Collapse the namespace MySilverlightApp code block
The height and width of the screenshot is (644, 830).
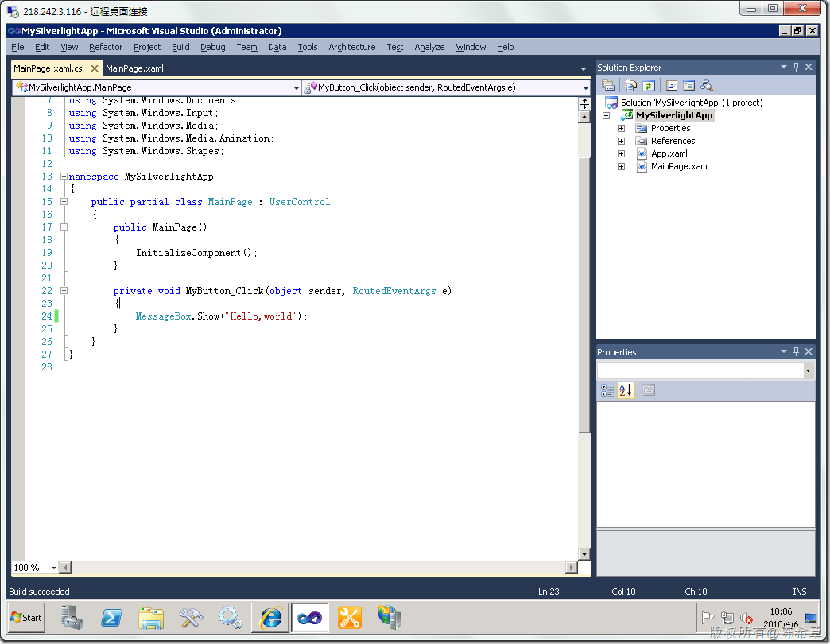[x=64, y=177]
